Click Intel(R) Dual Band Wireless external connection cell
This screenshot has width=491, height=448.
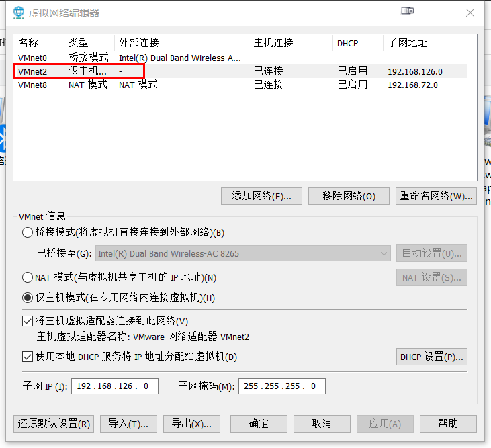coord(180,58)
